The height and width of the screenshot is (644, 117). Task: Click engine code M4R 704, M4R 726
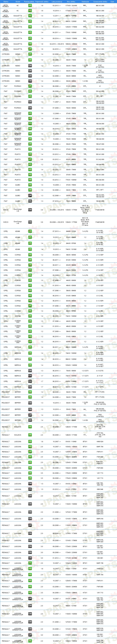pos(100,641)
